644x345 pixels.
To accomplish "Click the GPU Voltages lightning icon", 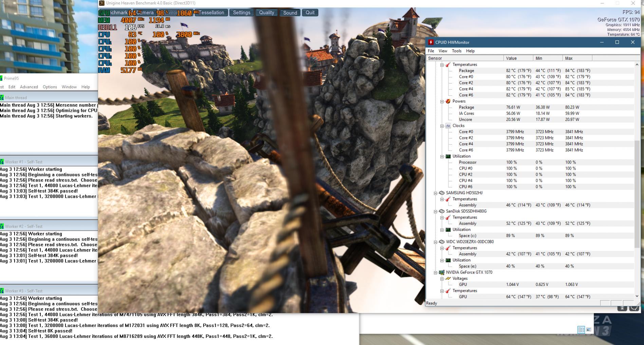I will pyautogui.click(x=448, y=278).
